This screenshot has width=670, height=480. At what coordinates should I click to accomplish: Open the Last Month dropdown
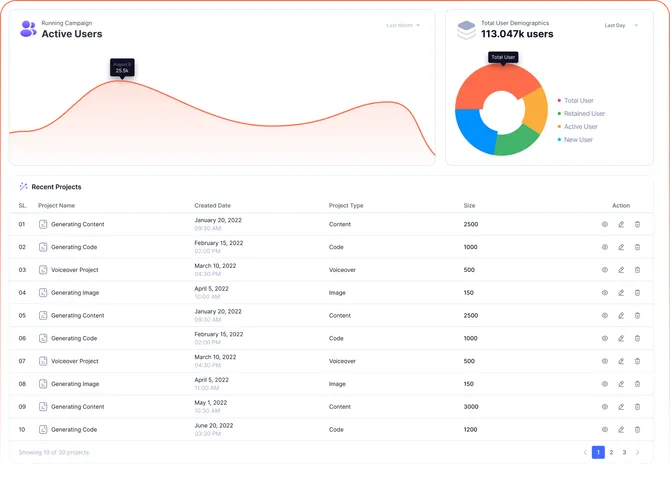coord(403,25)
